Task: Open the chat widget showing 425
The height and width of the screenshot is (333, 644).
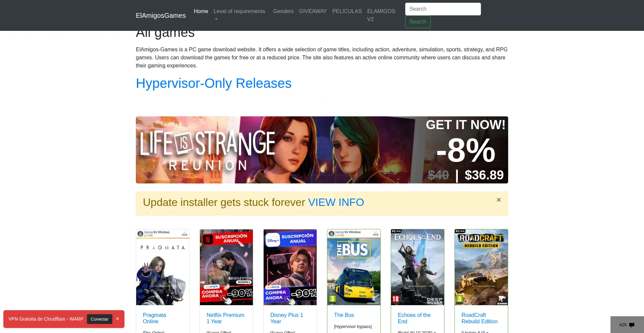Action: pyautogui.click(x=627, y=325)
